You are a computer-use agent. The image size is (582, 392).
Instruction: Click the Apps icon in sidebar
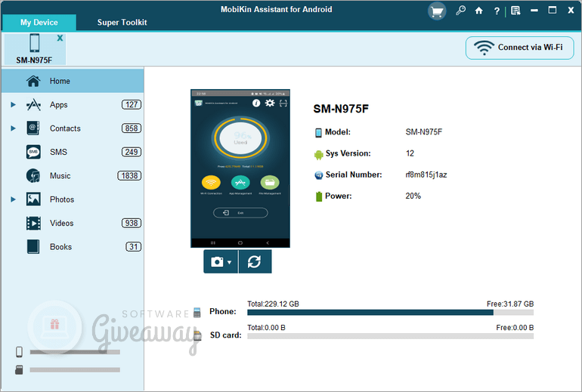[33, 104]
